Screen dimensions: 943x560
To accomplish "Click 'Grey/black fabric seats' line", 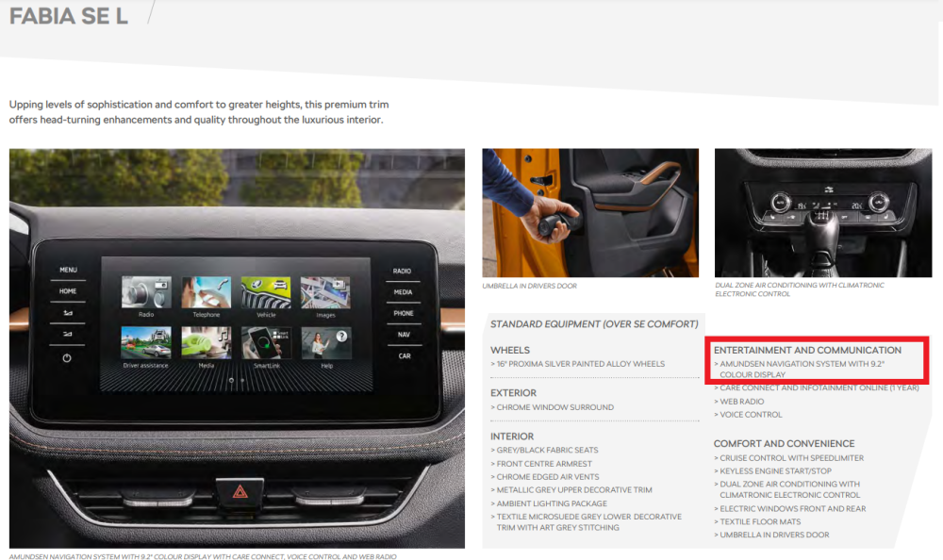I will click(544, 450).
